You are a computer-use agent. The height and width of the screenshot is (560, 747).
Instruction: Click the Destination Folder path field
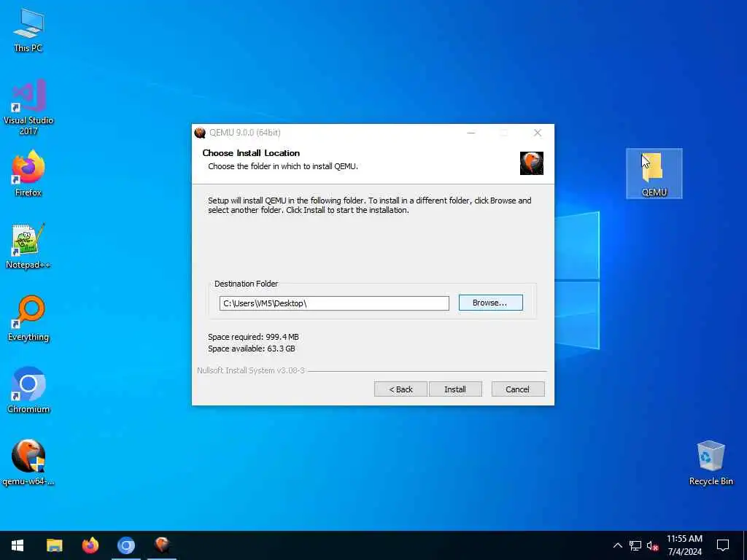pos(334,303)
